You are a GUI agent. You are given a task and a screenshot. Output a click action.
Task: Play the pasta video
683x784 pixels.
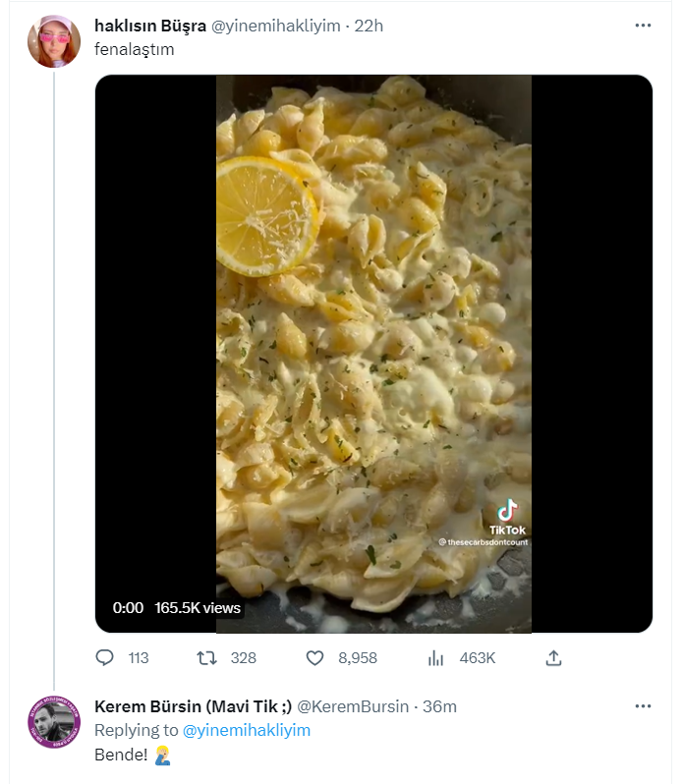point(373,354)
